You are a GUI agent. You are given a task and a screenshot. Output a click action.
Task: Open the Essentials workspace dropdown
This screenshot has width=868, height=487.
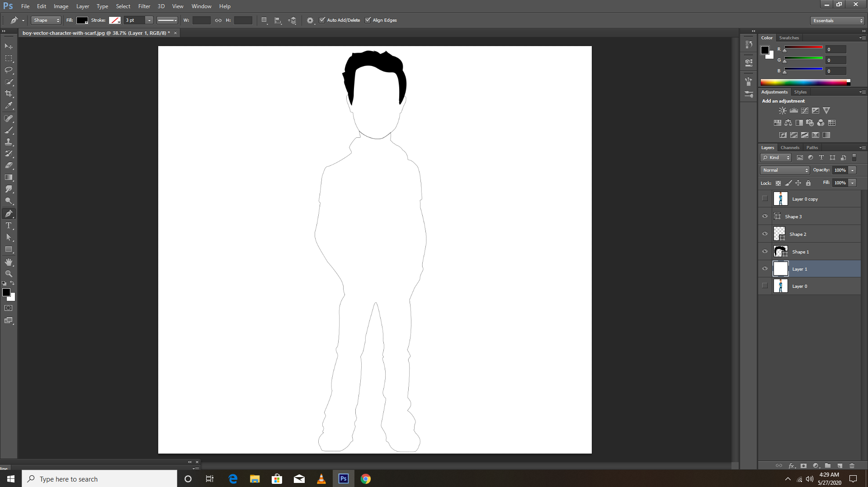pyautogui.click(x=837, y=20)
